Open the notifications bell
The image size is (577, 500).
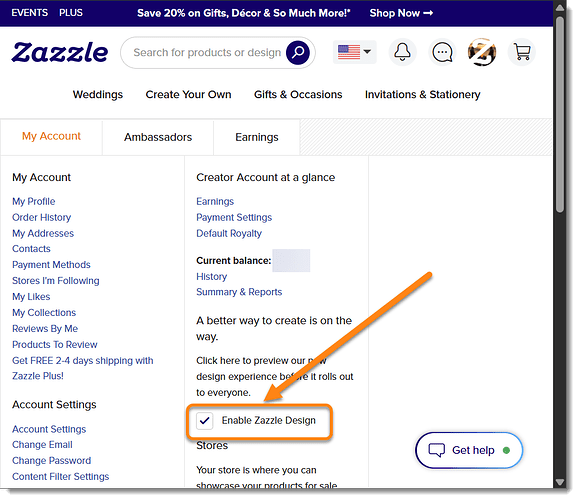click(403, 52)
